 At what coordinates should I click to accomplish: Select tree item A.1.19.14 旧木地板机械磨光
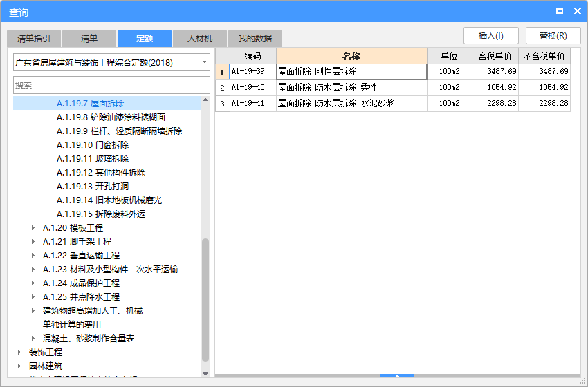109,200
